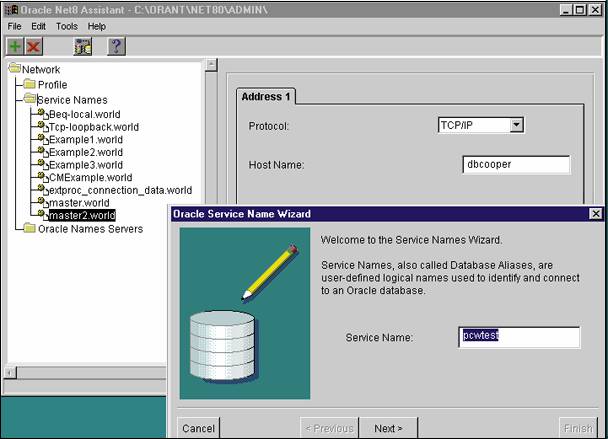Click the Service Name input field

[519, 337]
